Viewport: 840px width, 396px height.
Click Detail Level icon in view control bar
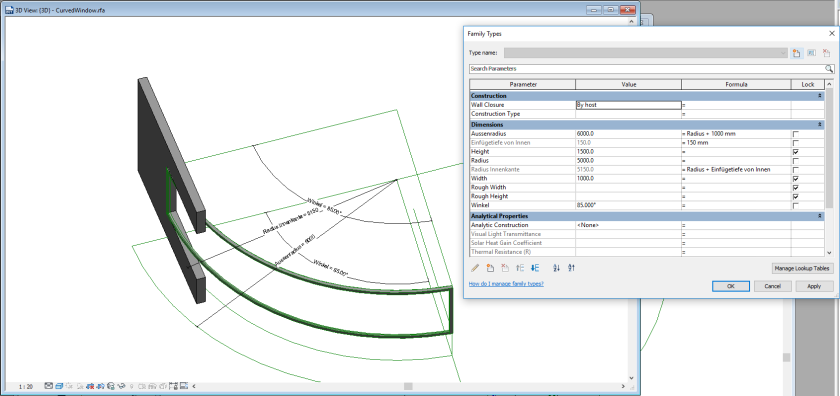(x=49, y=386)
